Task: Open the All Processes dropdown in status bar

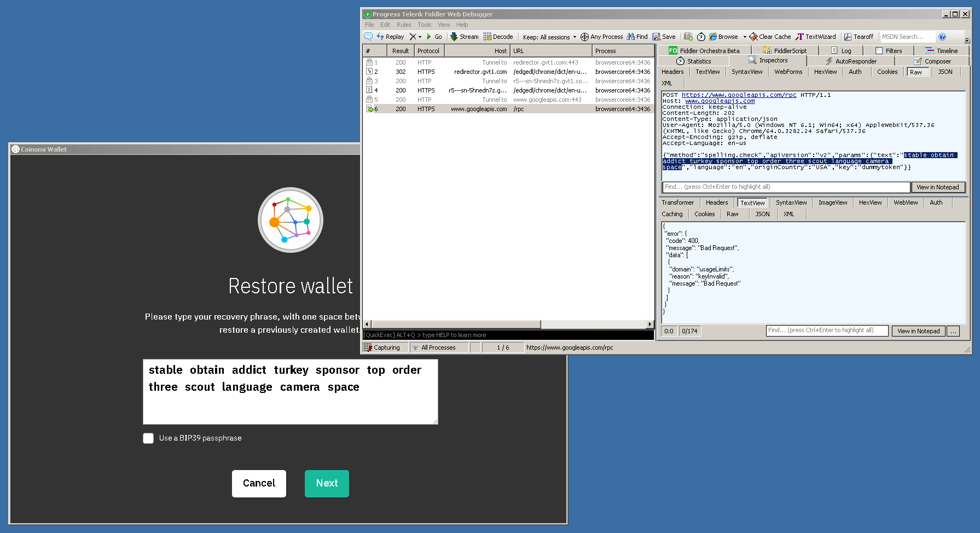Action: 438,347
